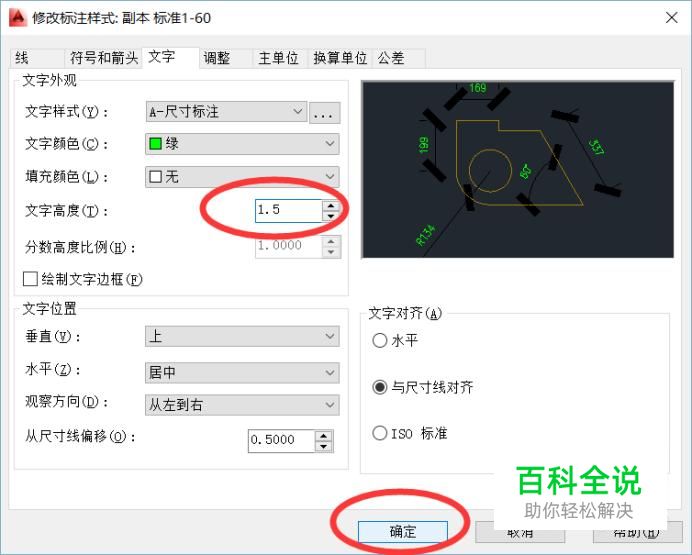This screenshot has height=555, width=692.
Task: Switch to the 主单位 tab
Action: point(278,58)
